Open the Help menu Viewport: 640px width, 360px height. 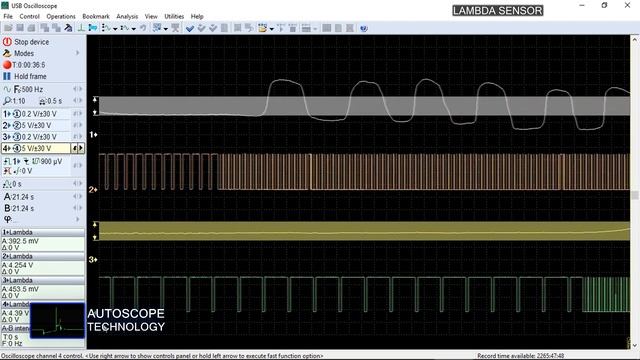coord(197,16)
